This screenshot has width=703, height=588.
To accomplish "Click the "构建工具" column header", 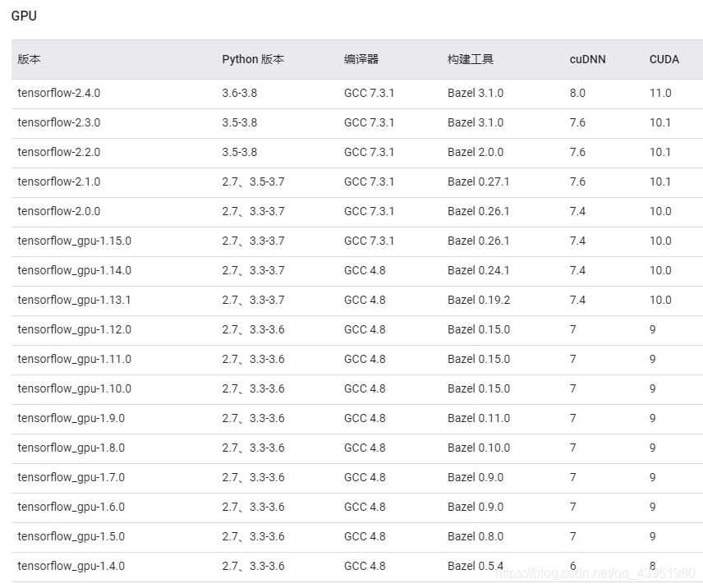I will (x=471, y=59).
